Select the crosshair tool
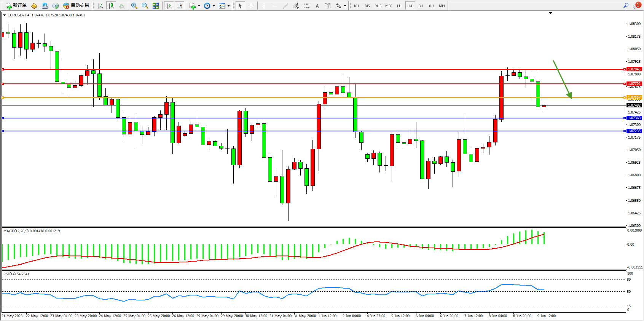 click(251, 6)
